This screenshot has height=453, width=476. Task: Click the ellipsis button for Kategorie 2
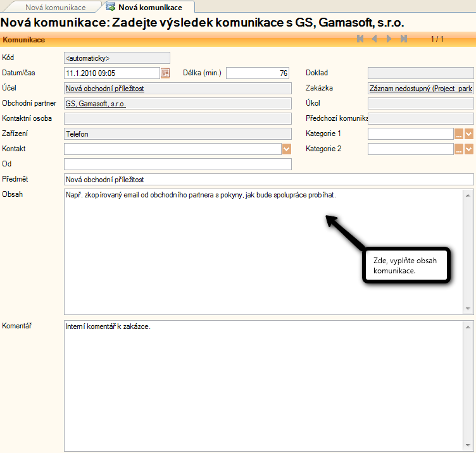tap(459, 149)
